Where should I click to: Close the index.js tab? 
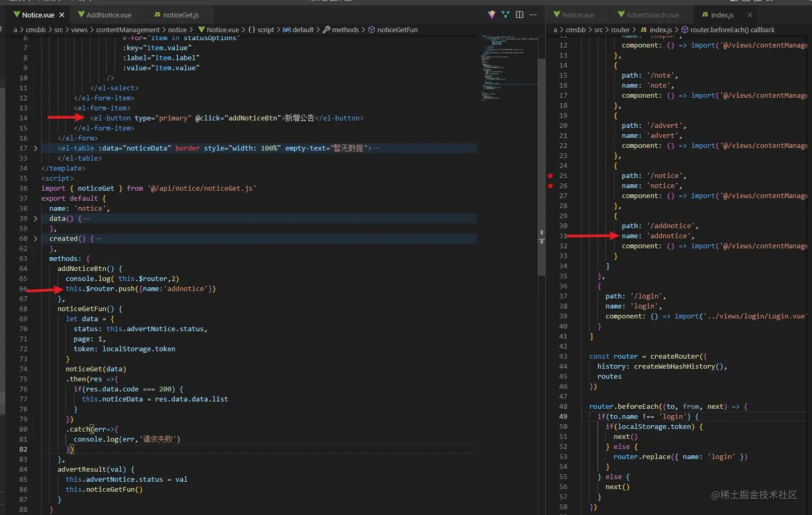[750, 15]
